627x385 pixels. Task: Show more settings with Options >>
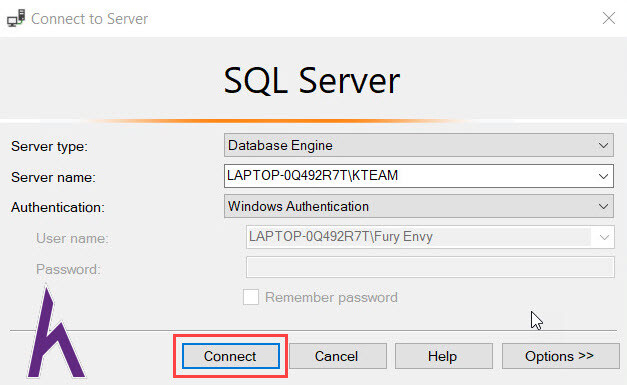pyautogui.click(x=560, y=356)
